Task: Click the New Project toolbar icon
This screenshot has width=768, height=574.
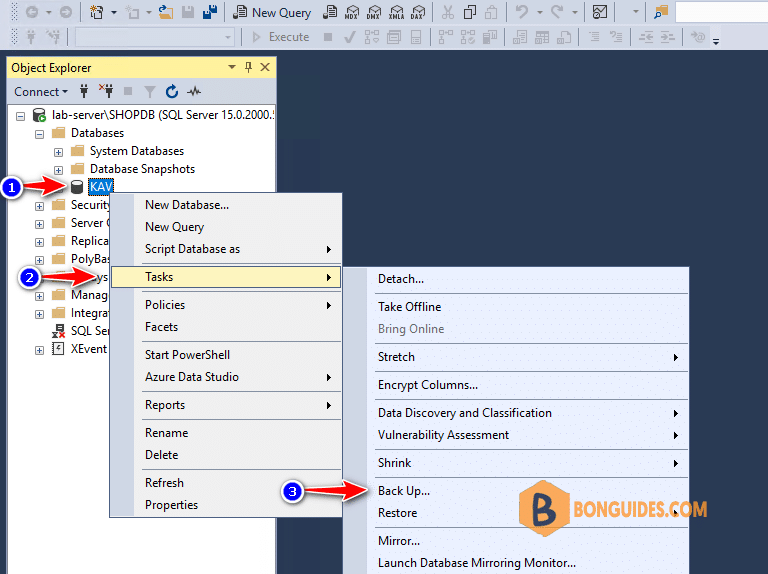Action: click(x=96, y=12)
